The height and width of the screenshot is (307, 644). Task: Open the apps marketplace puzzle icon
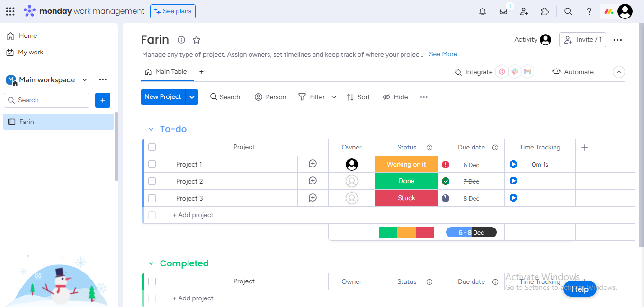(545, 11)
